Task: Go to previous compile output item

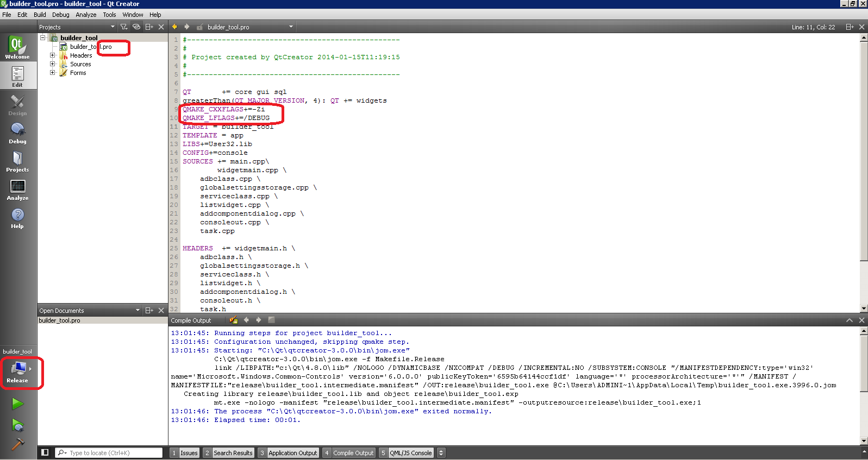Action: tap(246, 320)
